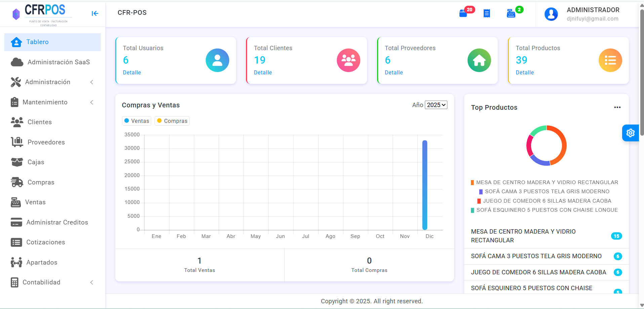644x309 pixels.
Task: Click the Cajas open box icon
Action: (x=17, y=162)
